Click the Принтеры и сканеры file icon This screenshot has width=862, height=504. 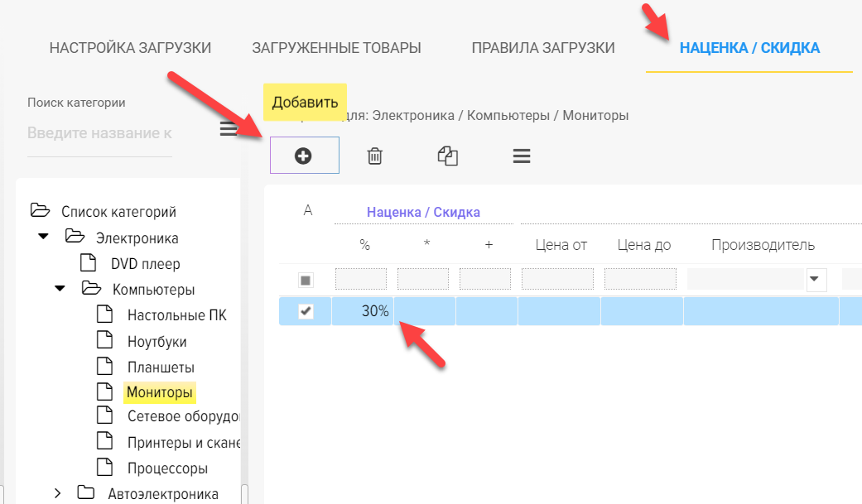(104, 441)
